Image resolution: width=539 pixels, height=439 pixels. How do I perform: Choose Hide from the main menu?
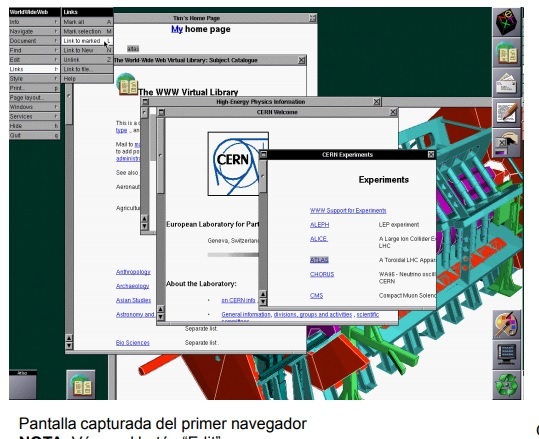(34, 126)
